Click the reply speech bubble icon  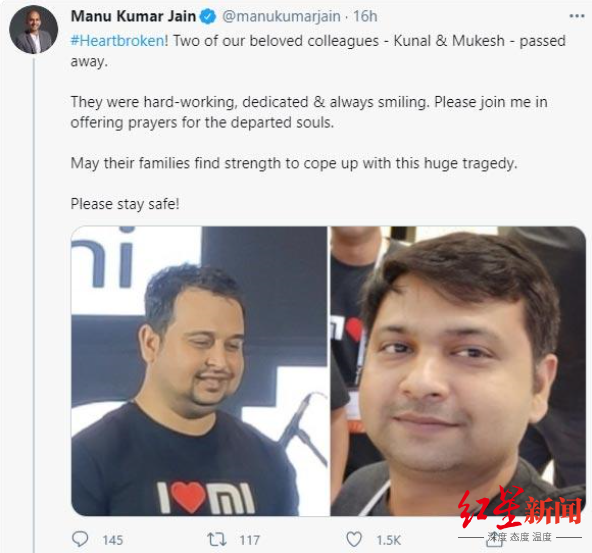[80, 539]
